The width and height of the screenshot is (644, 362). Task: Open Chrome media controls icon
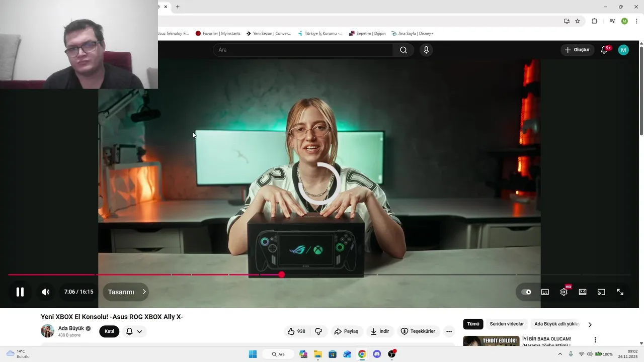[x=612, y=21]
